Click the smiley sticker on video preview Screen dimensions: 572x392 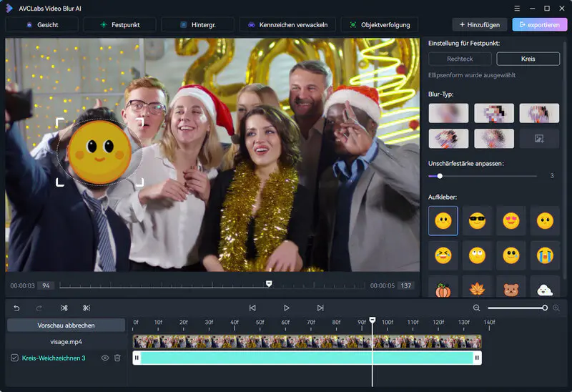[x=99, y=152]
